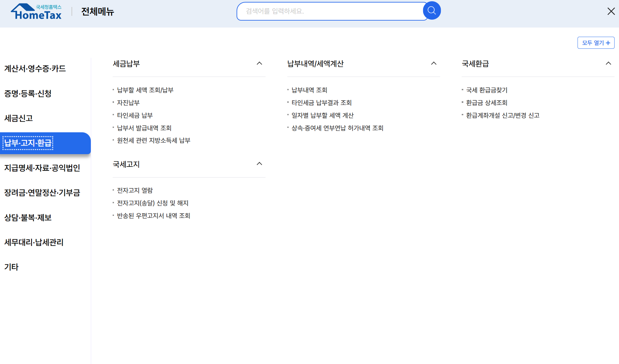Open the 장려금·연말정산·기부금 category

click(42, 193)
